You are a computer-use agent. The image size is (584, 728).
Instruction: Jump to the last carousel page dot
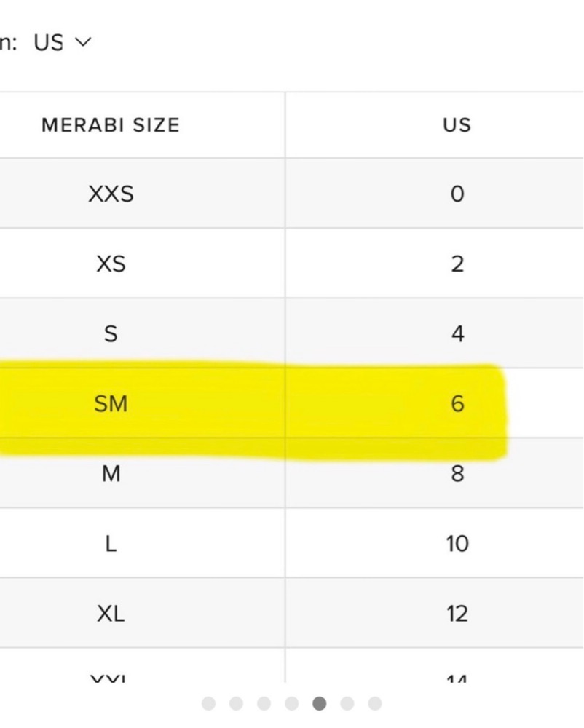tap(375, 703)
